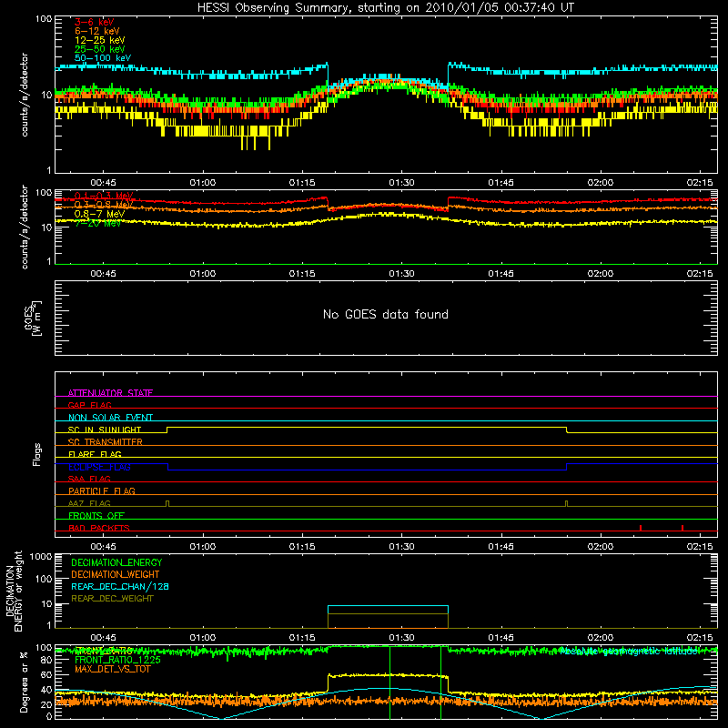Click the MAX_DET_VS_TOT legend label
Image resolution: width=728 pixels, height=728 pixels.
(112, 669)
